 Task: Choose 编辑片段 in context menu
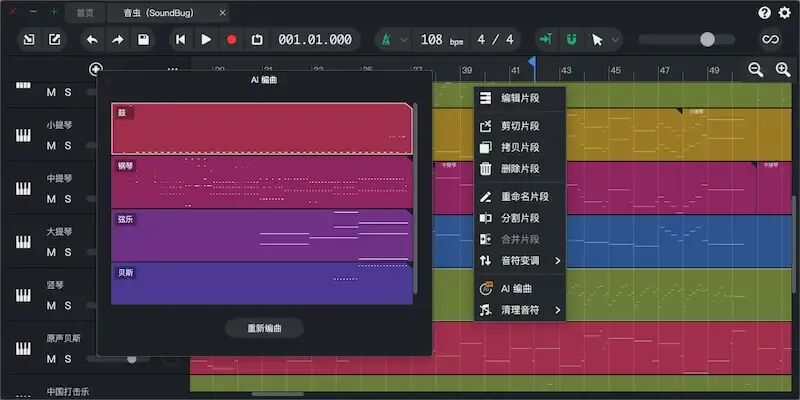pos(520,98)
